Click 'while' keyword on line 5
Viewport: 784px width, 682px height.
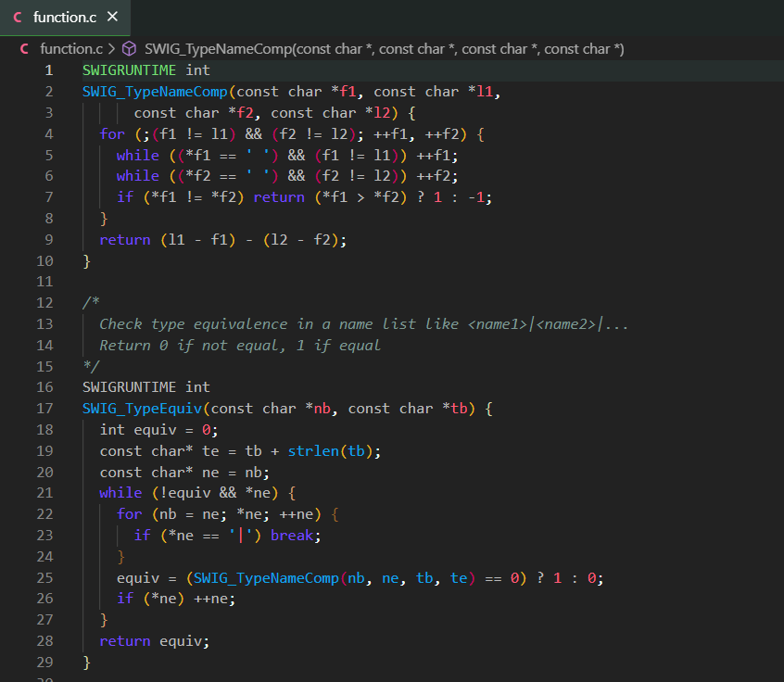click(137, 156)
